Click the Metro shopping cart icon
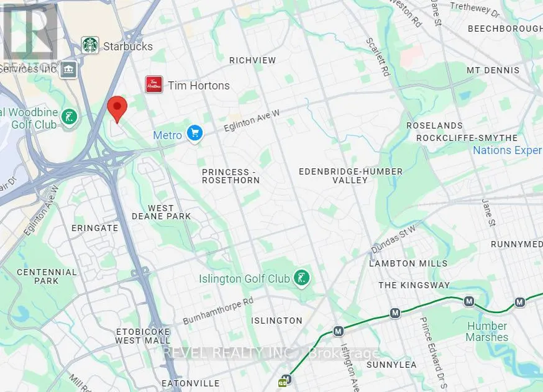 coord(195,134)
